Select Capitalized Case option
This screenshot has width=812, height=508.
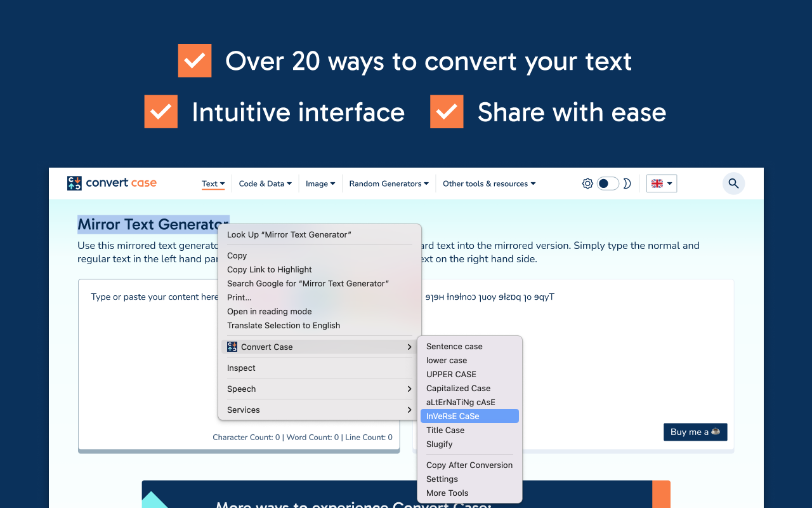[x=469, y=388]
